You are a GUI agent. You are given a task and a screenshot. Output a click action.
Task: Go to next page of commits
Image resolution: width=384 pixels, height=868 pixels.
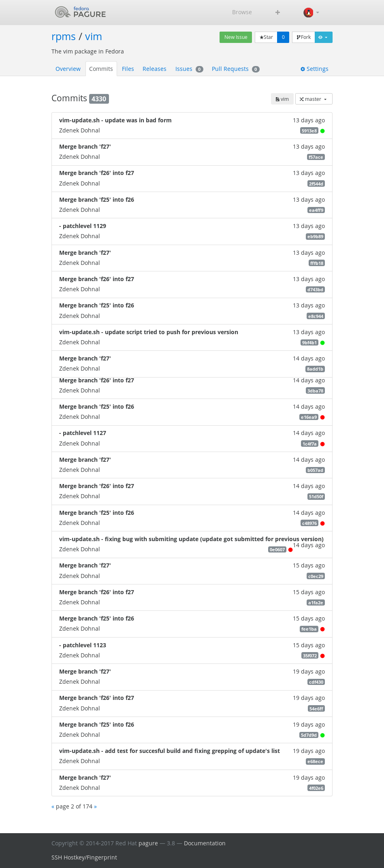point(95,806)
